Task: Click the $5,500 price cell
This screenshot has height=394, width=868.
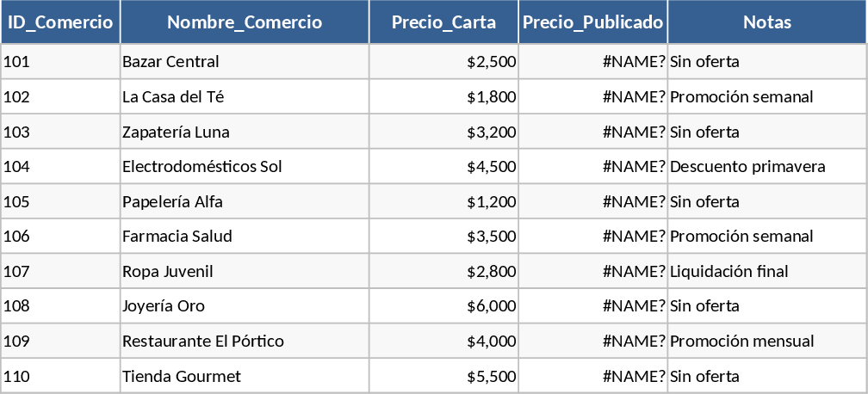Action: click(443, 377)
